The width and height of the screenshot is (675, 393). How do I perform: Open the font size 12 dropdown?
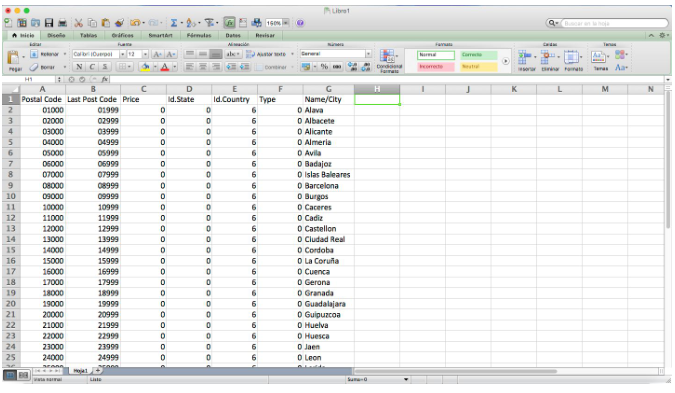pos(145,54)
